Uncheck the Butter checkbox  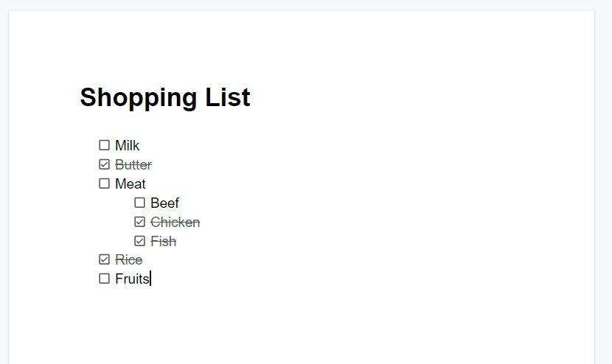click(x=104, y=164)
